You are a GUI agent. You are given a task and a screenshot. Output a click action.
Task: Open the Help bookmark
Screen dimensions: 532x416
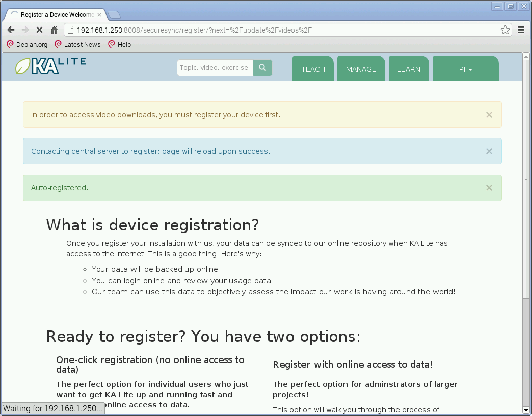[120, 45]
